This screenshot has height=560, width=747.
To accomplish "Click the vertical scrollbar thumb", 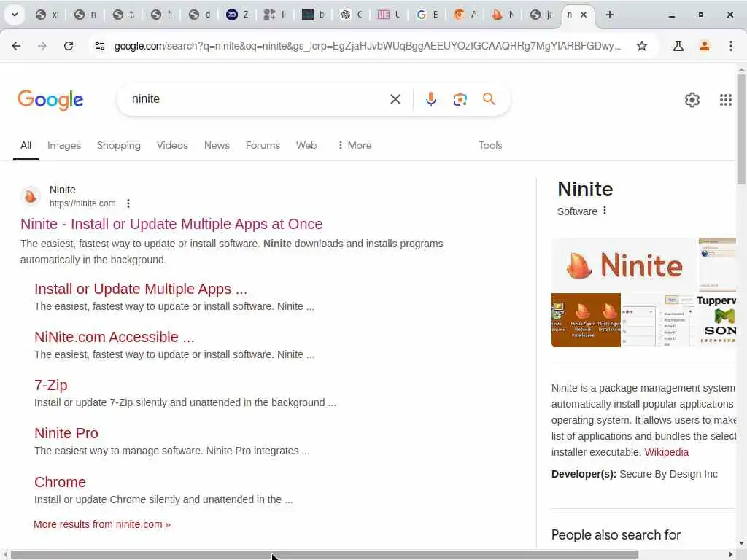I will tap(742, 128).
